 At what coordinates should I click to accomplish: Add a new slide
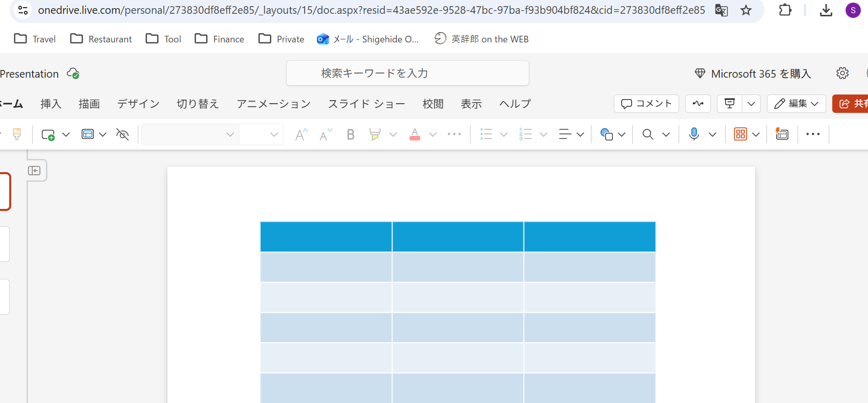(x=48, y=134)
